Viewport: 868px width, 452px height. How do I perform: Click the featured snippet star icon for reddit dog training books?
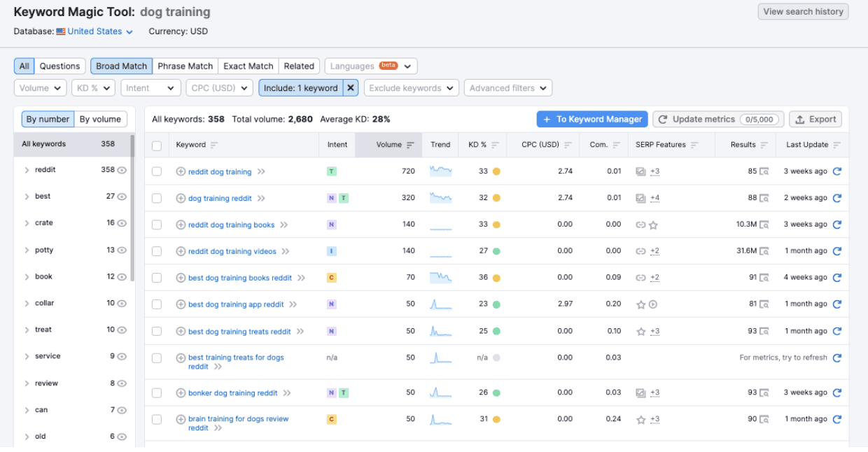pos(653,224)
